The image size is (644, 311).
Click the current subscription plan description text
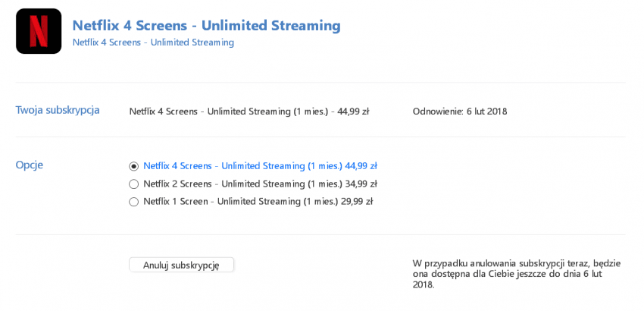click(x=249, y=112)
